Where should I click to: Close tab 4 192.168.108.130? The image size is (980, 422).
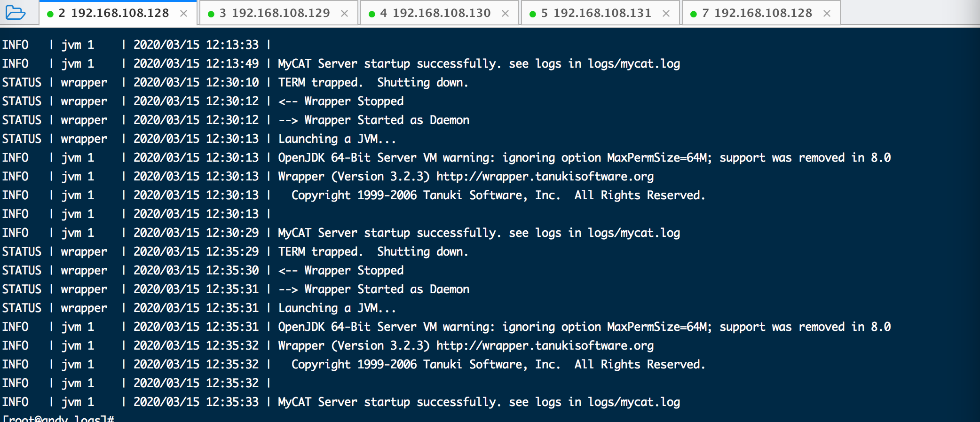pyautogui.click(x=506, y=14)
